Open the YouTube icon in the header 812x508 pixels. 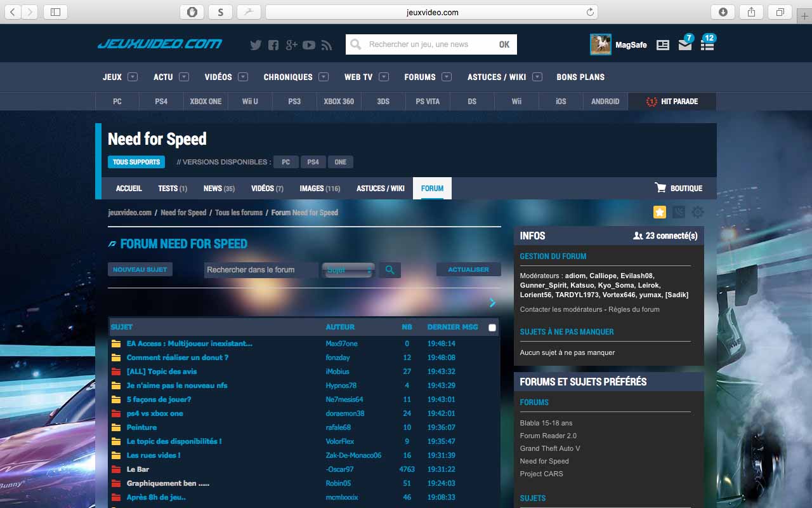pos(309,44)
